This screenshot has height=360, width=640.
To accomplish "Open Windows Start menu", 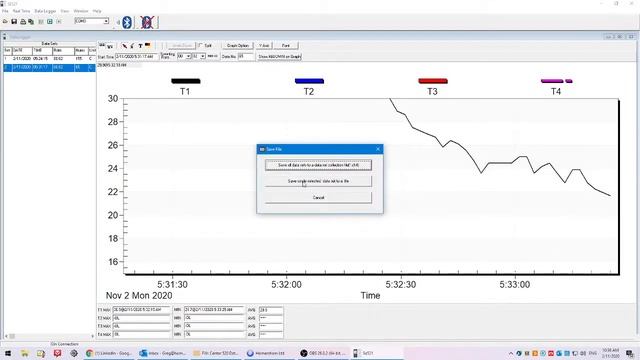I will [x=8, y=353].
